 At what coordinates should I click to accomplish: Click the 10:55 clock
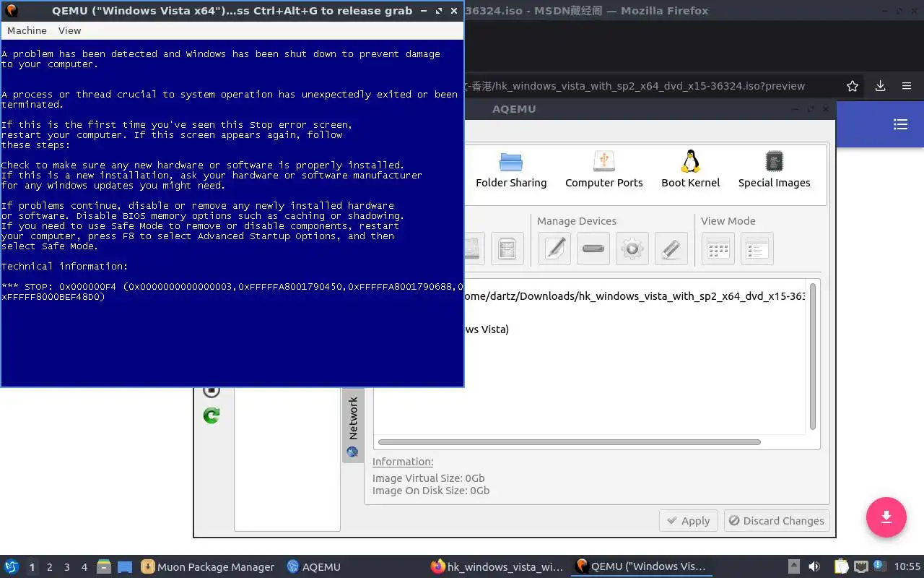(907, 566)
